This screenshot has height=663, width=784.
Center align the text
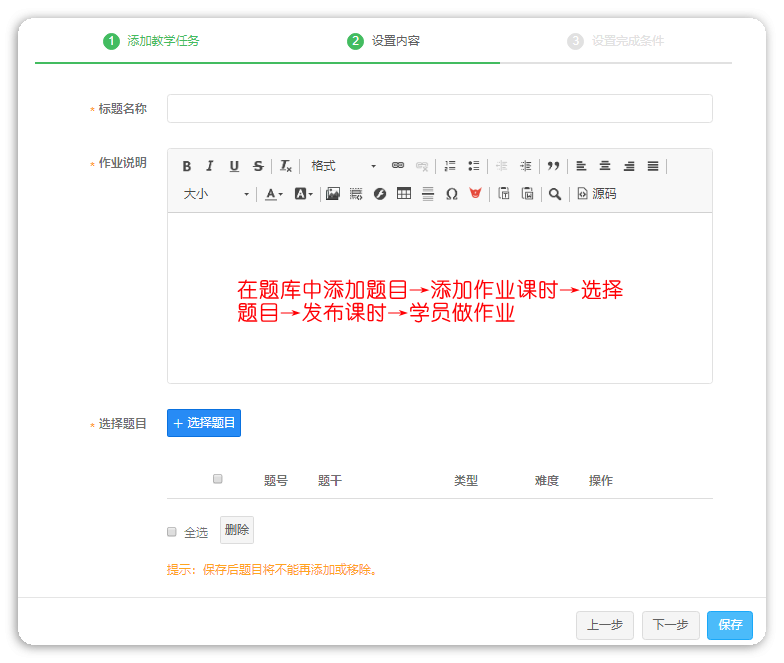[x=605, y=166]
